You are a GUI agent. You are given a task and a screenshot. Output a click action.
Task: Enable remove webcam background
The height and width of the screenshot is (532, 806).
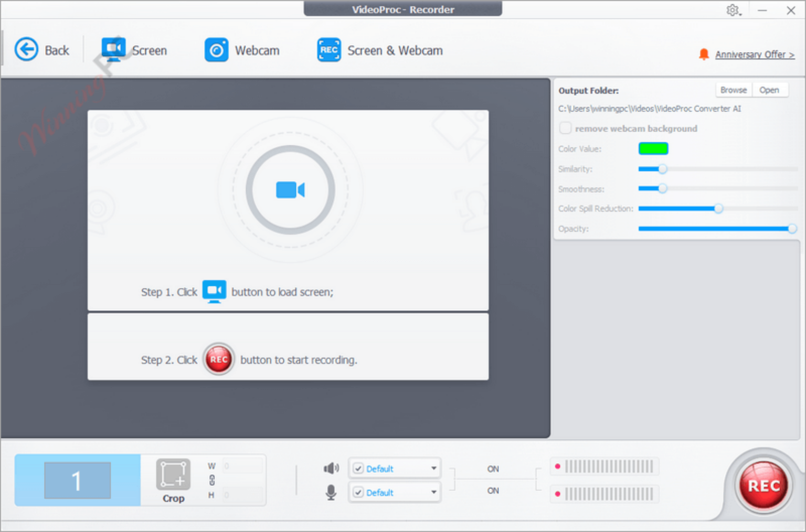[x=565, y=127]
